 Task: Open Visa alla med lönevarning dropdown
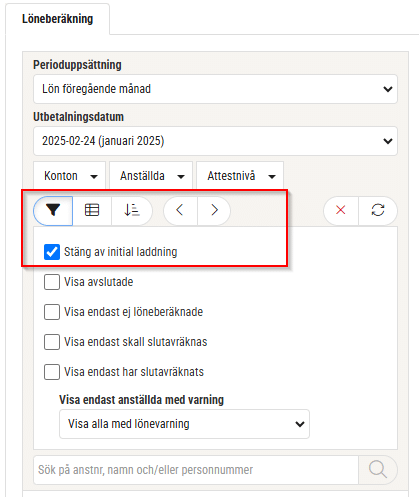(x=184, y=424)
